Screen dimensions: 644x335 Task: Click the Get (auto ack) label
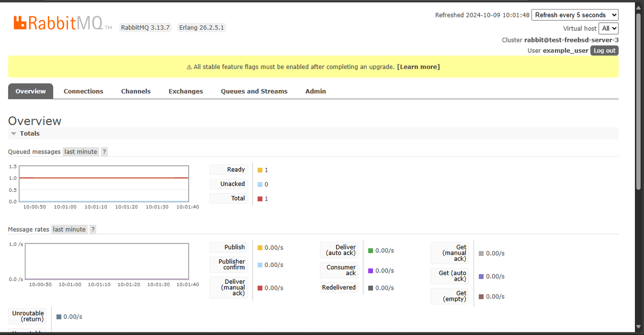tap(450, 276)
